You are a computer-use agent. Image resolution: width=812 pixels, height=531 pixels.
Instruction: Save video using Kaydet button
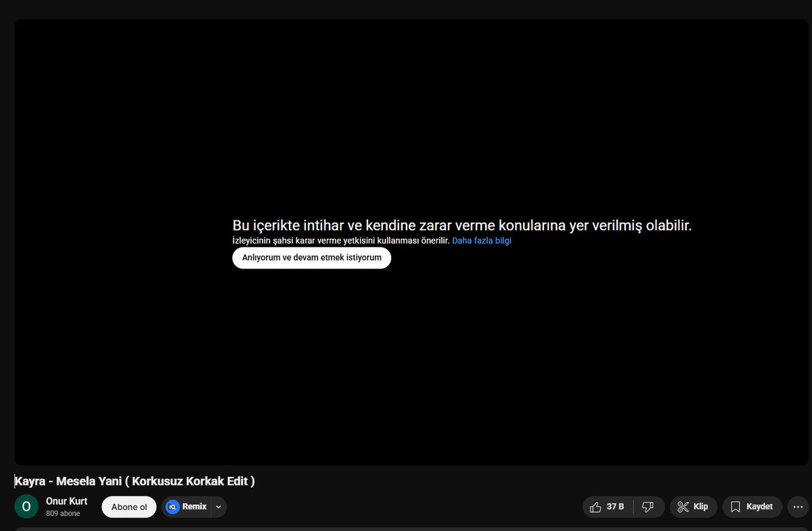click(752, 507)
